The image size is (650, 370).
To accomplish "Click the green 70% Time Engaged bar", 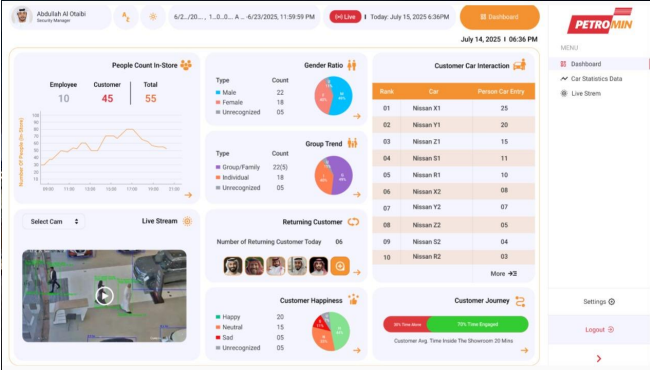I will pos(478,324).
